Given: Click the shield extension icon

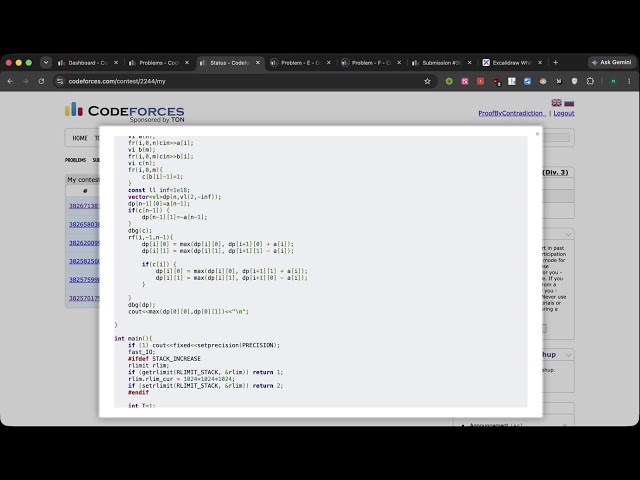Looking at the screenshot, I should (574, 81).
